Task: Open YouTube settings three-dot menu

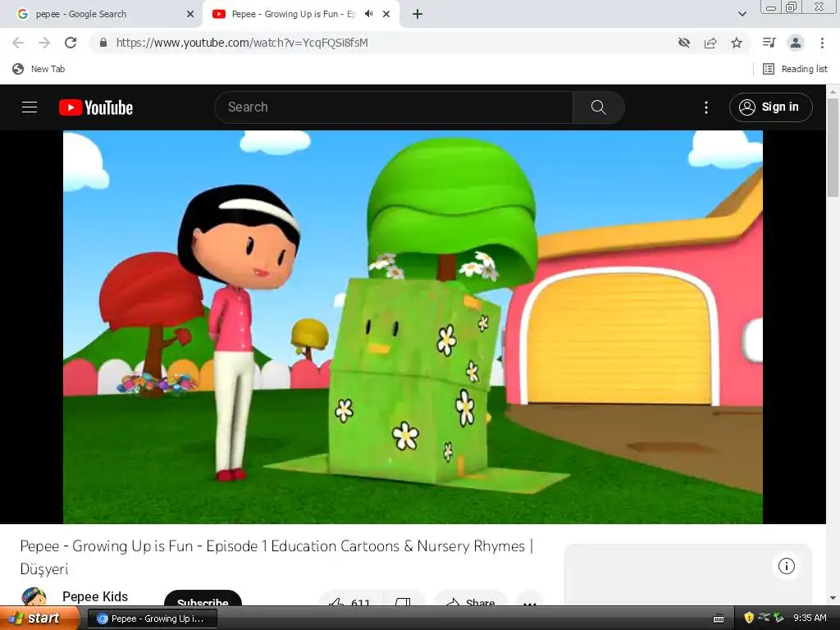Action: [706, 107]
